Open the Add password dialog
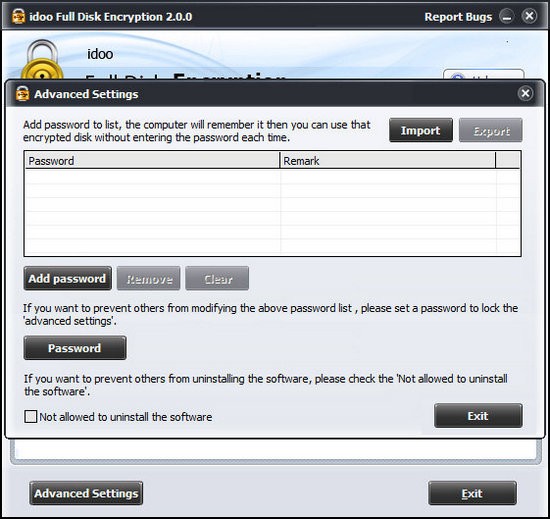The width and height of the screenshot is (550, 519). [x=67, y=278]
